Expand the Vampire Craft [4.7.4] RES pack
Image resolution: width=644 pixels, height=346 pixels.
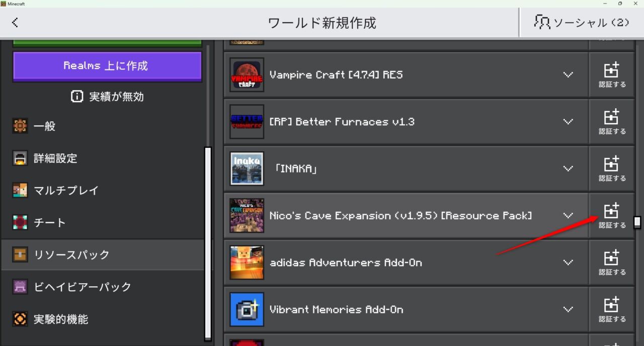(568, 75)
